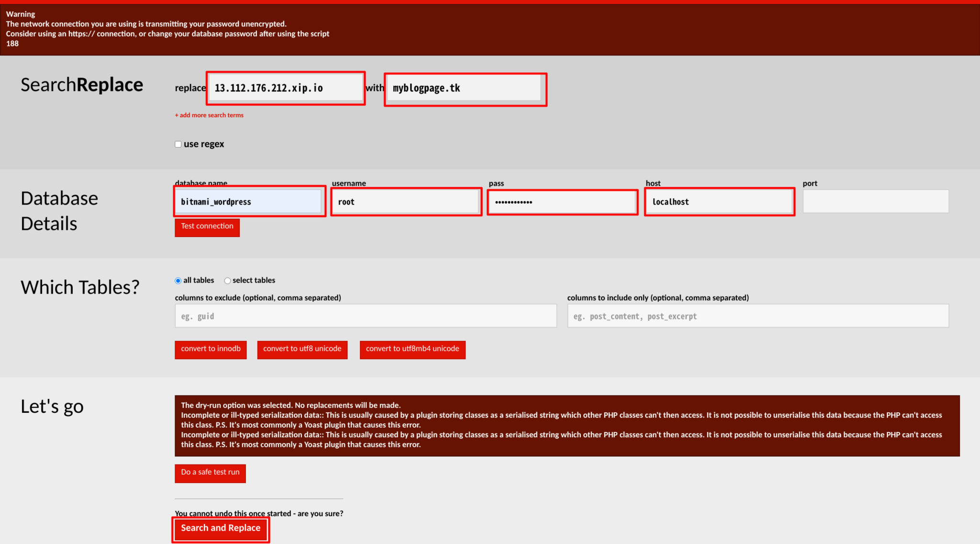
Task: Click convert to utf8mb4 unicode
Action: coord(412,349)
